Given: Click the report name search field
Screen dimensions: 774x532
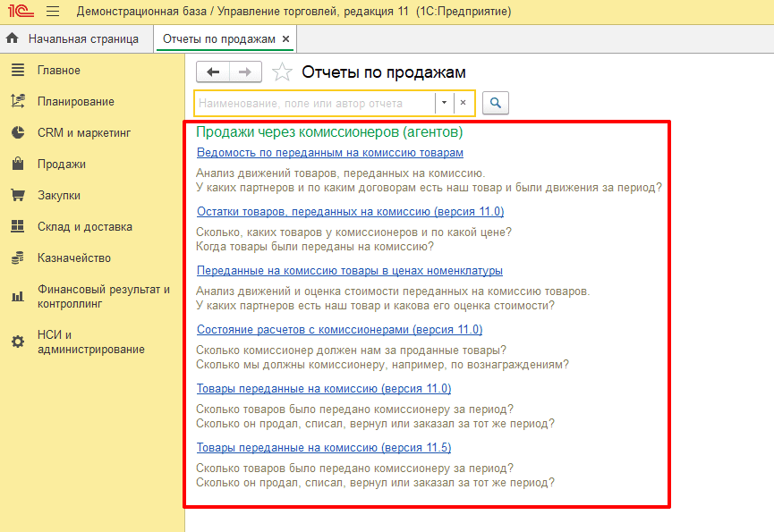Looking at the screenshot, I should point(313,104).
